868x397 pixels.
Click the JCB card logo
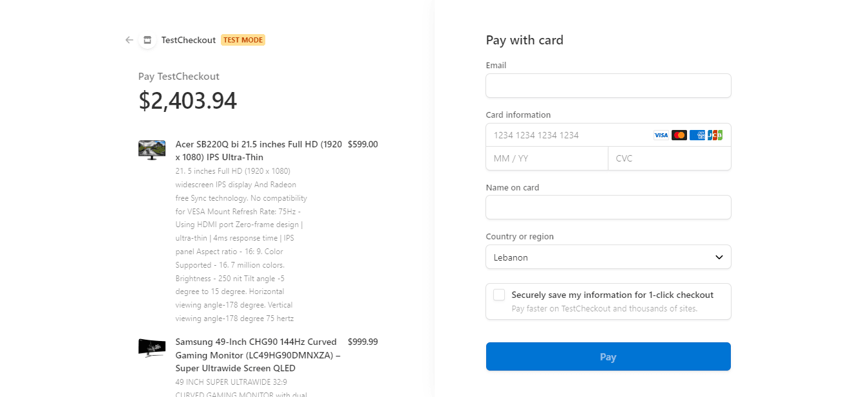coord(715,135)
